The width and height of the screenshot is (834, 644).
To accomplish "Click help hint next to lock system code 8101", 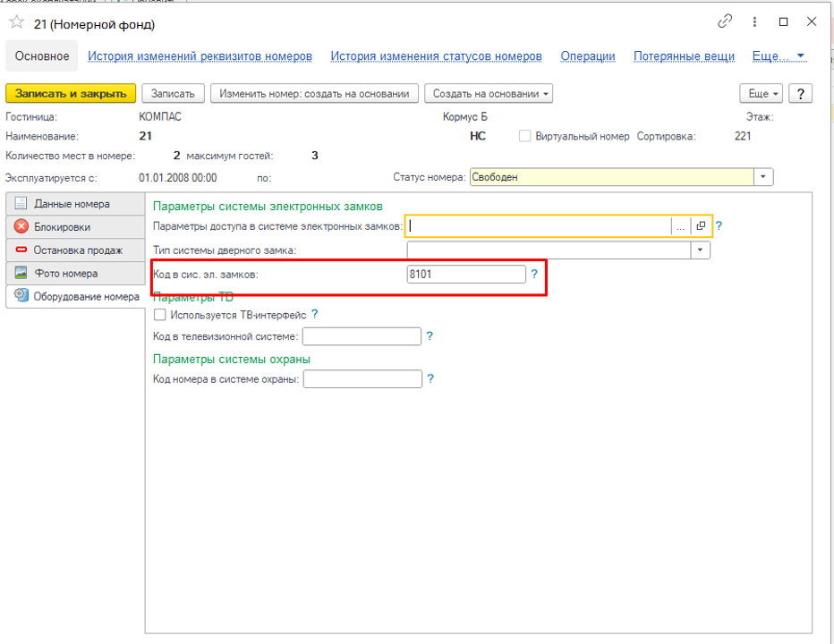I will [x=534, y=274].
